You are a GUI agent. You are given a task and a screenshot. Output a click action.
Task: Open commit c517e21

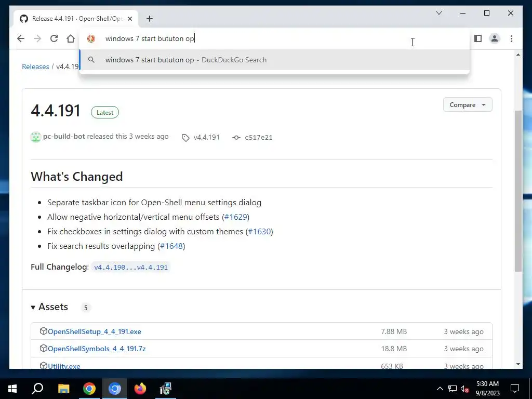pos(259,137)
